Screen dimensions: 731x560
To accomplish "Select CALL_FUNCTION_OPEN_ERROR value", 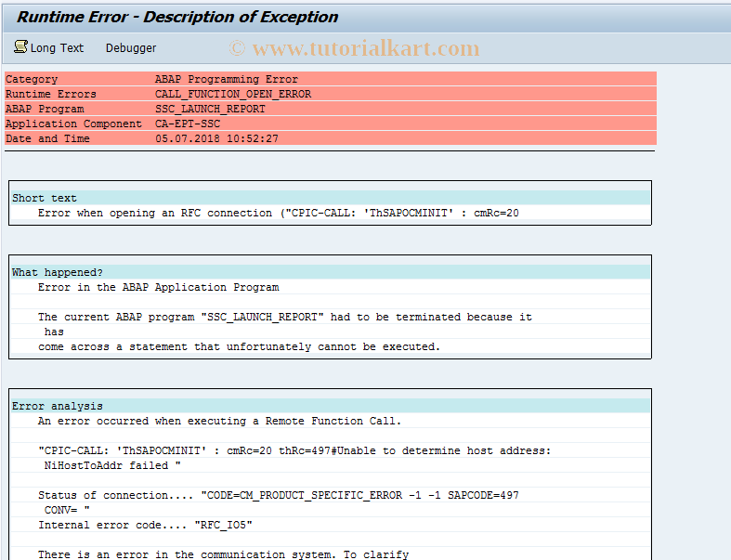I will [x=233, y=94].
